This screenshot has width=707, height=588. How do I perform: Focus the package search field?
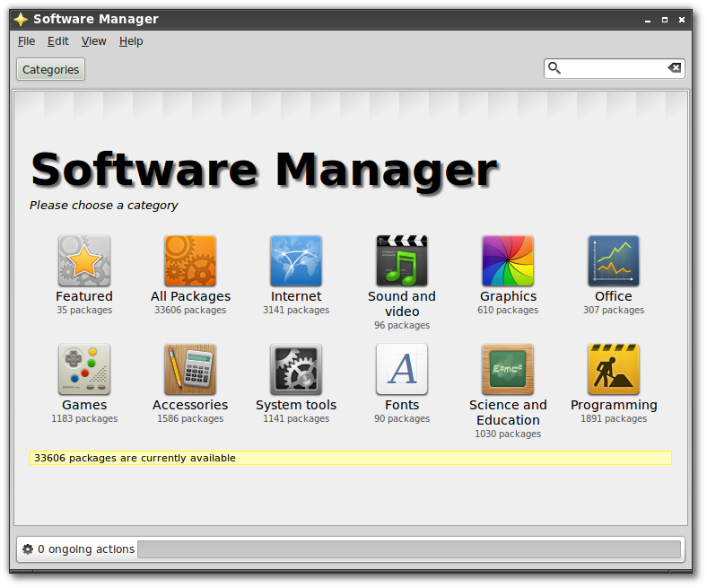point(614,68)
